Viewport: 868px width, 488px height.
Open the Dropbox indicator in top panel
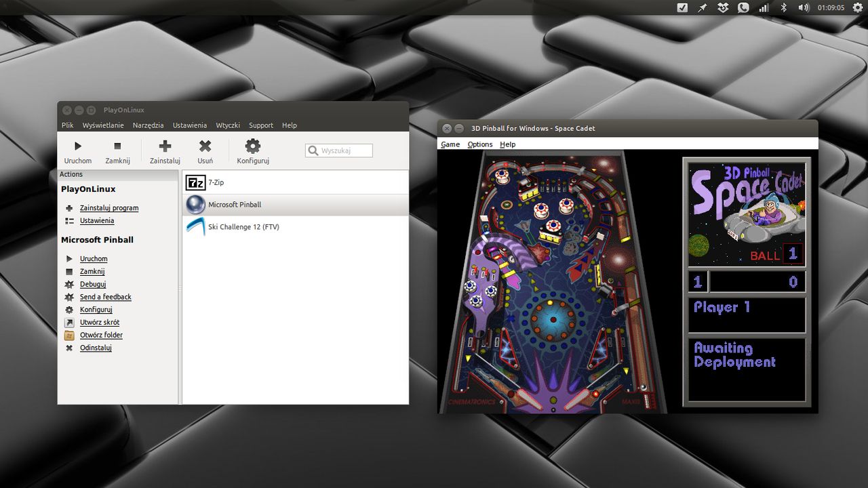[724, 7]
